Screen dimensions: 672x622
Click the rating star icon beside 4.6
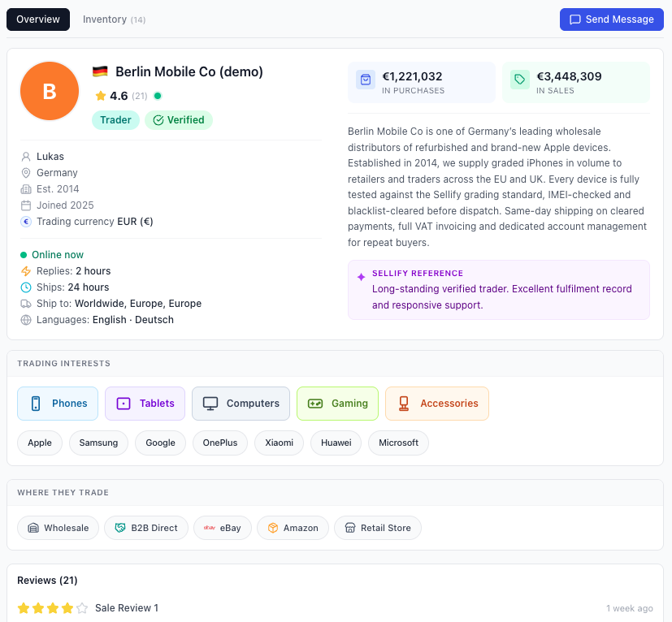click(101, 96)
